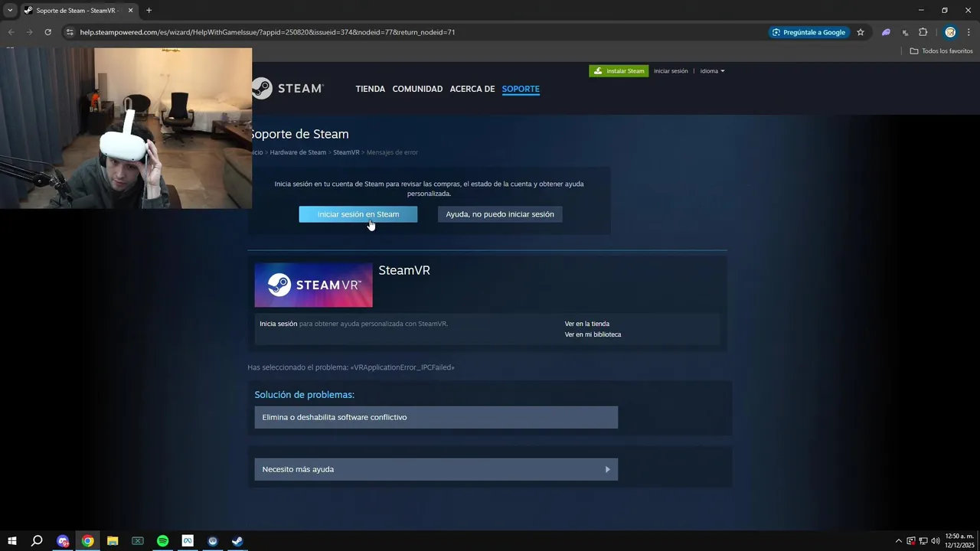This screenshot has width=980, height=551.
Task: Click the iniciar sesión header link
Action: click(x=671, y=71)
